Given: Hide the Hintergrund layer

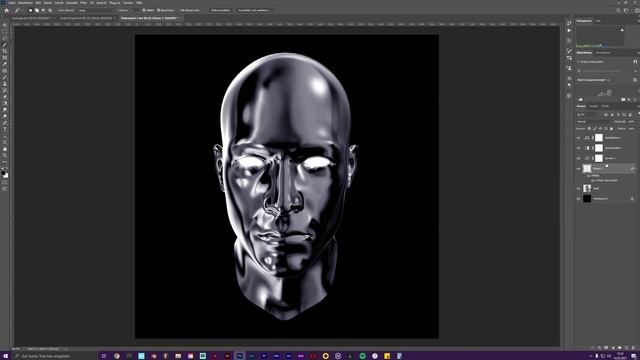Looking at the screenshot, I should tap(578, 199).
